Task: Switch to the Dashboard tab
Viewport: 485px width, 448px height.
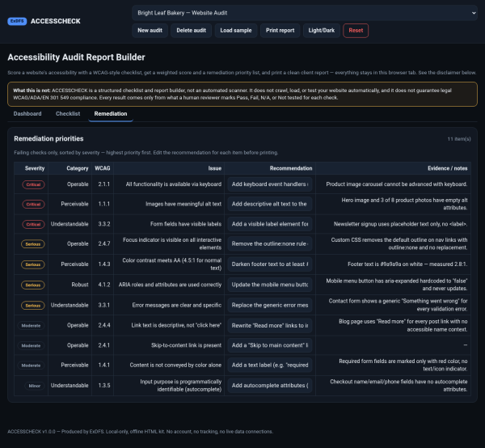Action: tap(27, 114)
